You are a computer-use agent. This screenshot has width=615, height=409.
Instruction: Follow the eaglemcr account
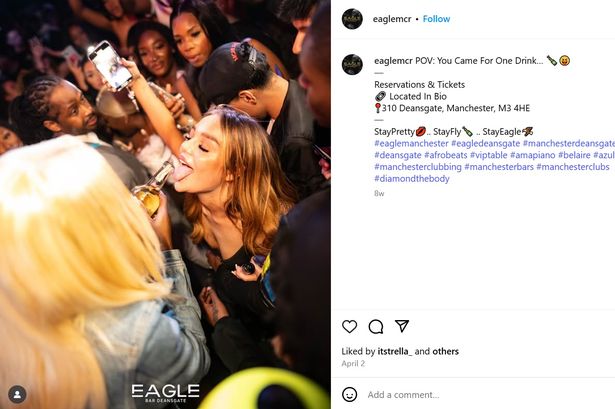436,19
